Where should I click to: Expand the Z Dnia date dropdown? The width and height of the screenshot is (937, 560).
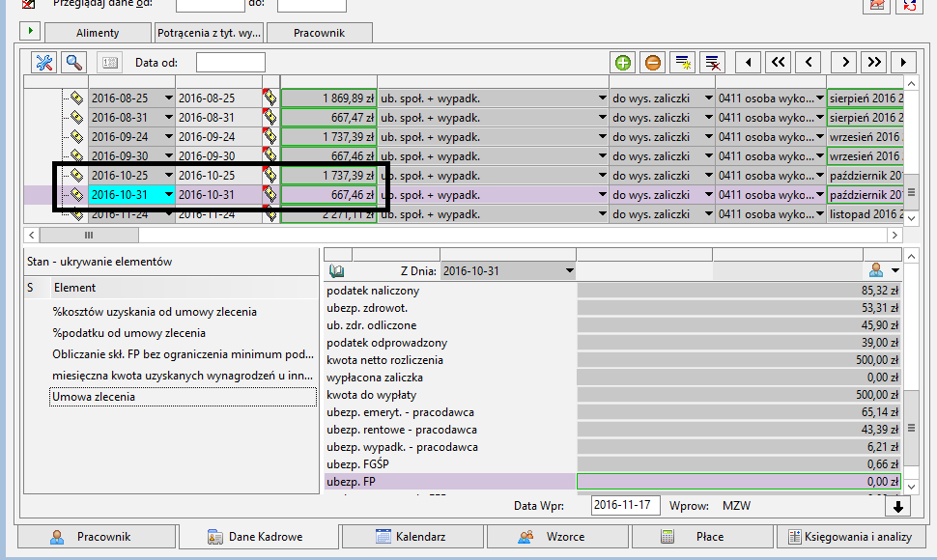tap(568, 271)
